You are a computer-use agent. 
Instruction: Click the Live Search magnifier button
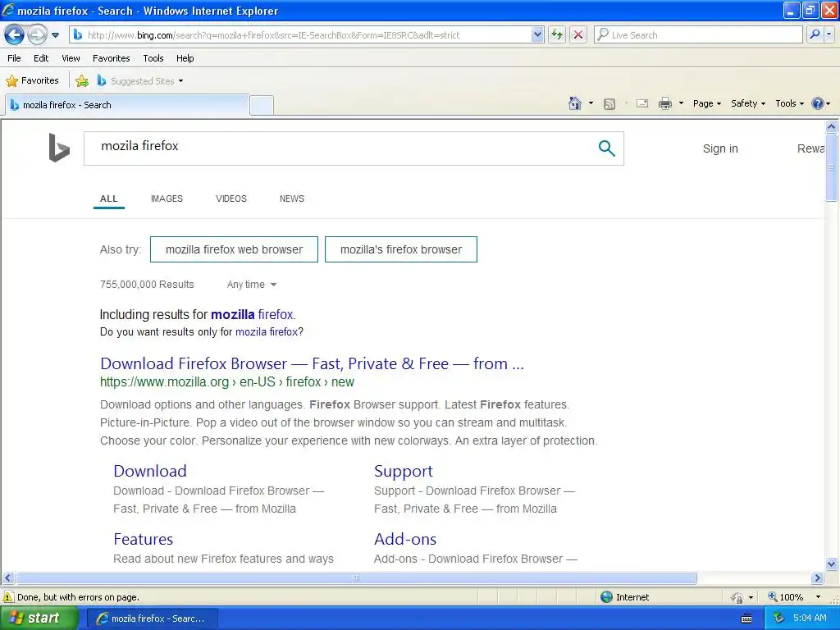(x=815, y=34)
